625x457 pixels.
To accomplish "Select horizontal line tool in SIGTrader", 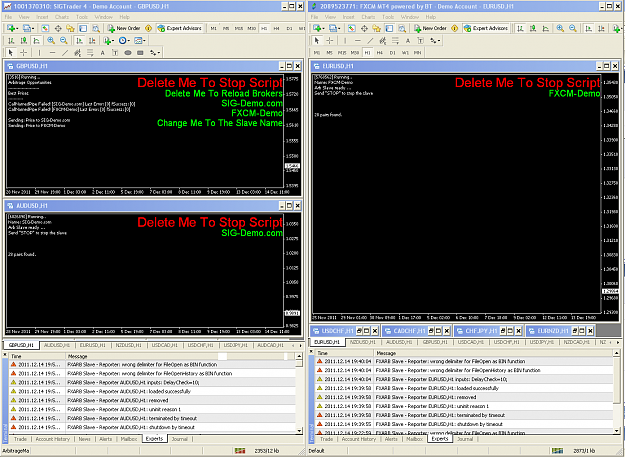I will point(52,53).
